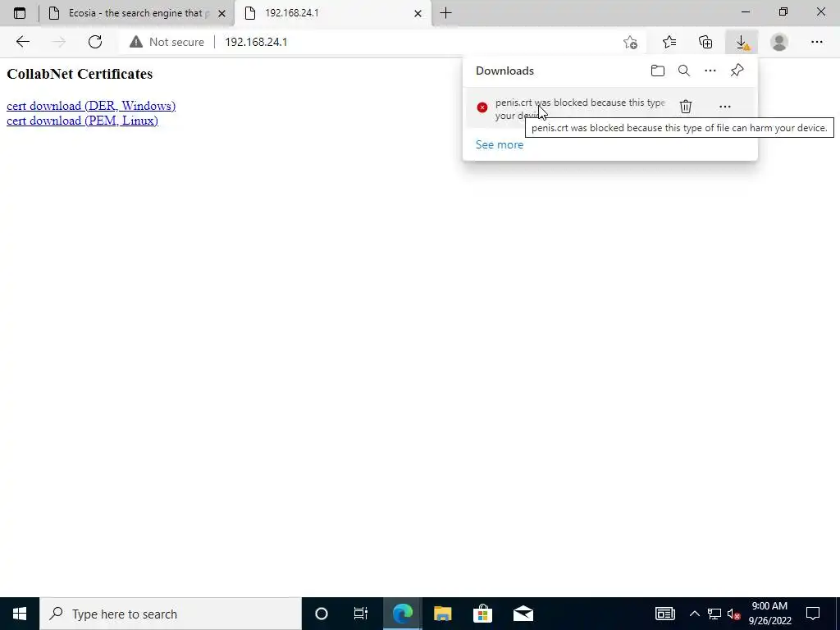Click the CollabNet Certificates heading
The width and height of the screenshot is (840, 630).
80,74
